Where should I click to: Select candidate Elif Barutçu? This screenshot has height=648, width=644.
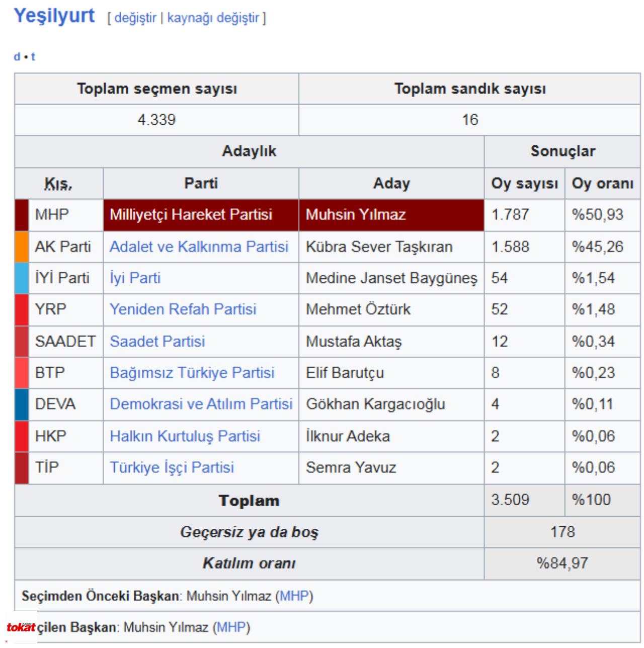[x=345, y=373]
